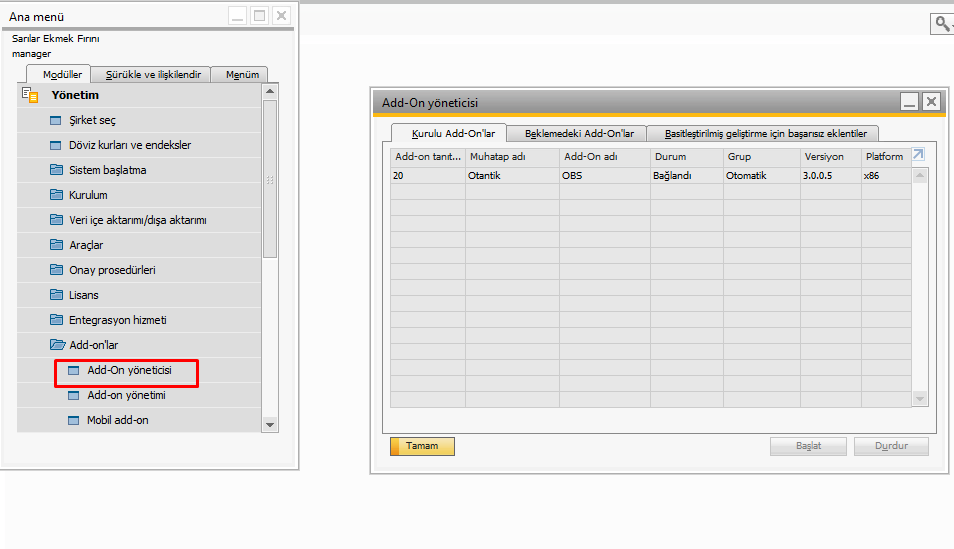Click the Add-on yönetimi item icon
The width and height of the screenshot is (954, 549).
(x=73, y=396)
